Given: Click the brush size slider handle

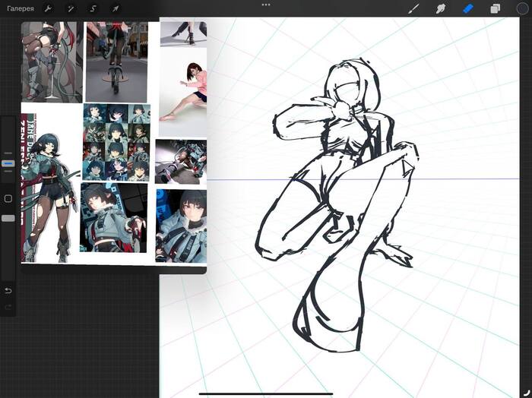Looking at the screenshot, I should coord(8,163).
